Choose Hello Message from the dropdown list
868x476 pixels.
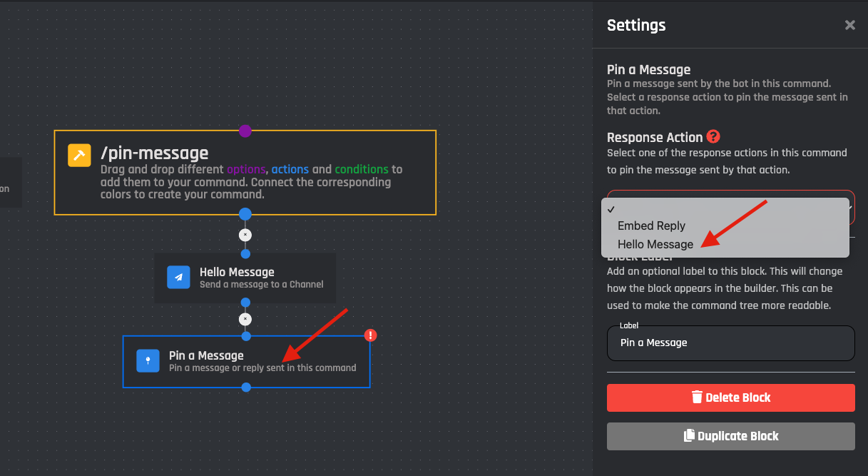655,244
